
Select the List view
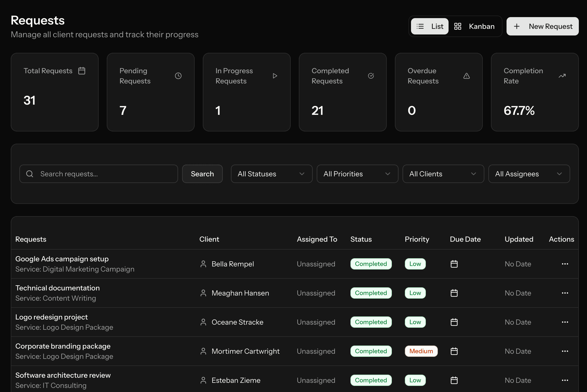[429, 26]
